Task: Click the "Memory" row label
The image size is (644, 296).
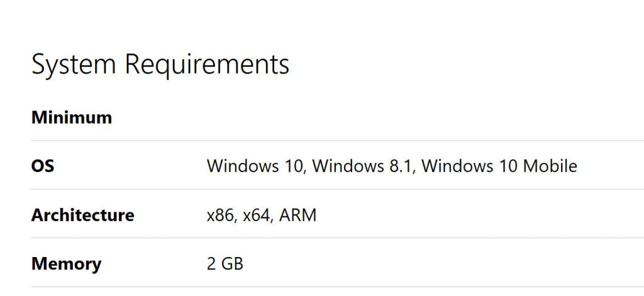Action: (66, 264)
